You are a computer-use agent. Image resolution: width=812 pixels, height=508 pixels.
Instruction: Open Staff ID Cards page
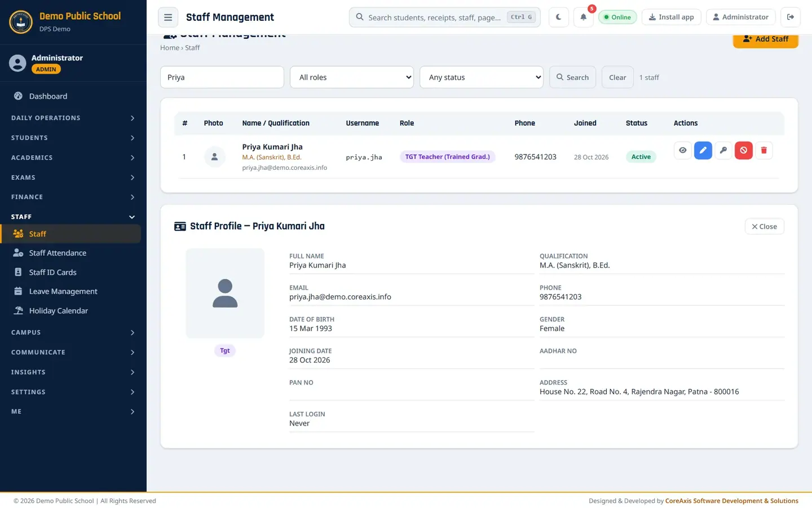tap(70, 272)
